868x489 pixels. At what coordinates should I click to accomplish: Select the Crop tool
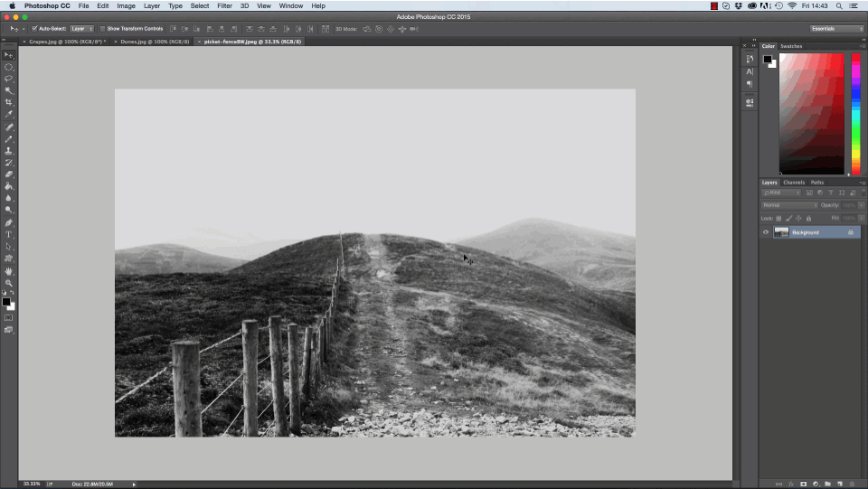pos(8,102)
